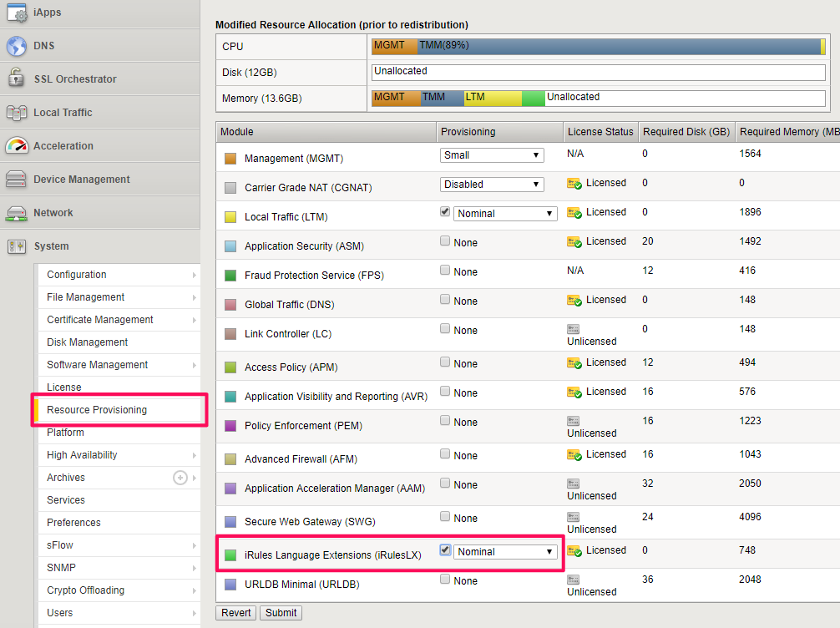Expand the Certificate Management submenu arrow
The image size is (840, 628).
194,320
